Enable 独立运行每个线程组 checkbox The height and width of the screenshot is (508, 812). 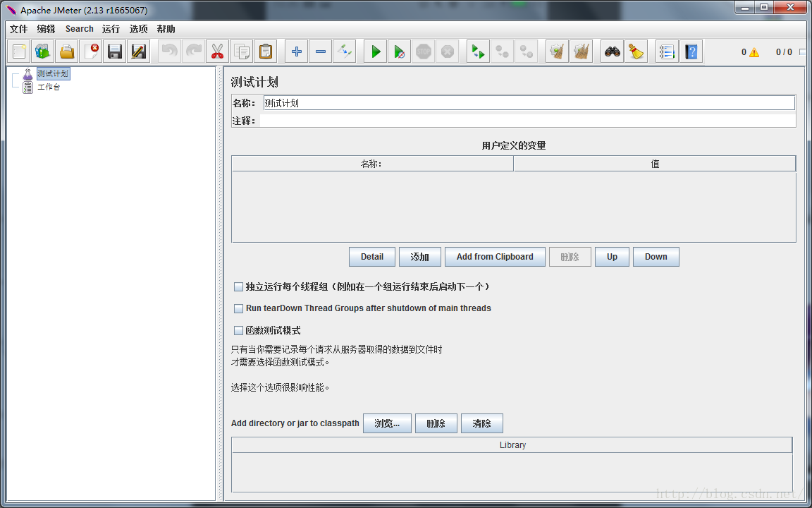[238, 286]
